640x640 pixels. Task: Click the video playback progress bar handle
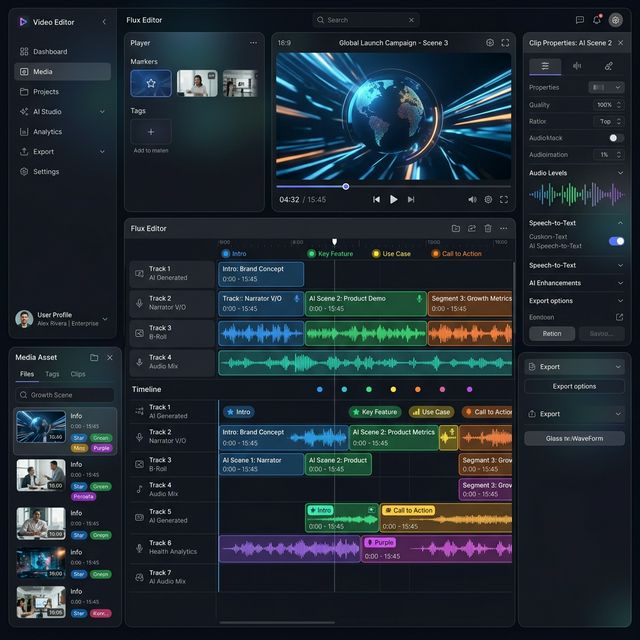[346, 186]
